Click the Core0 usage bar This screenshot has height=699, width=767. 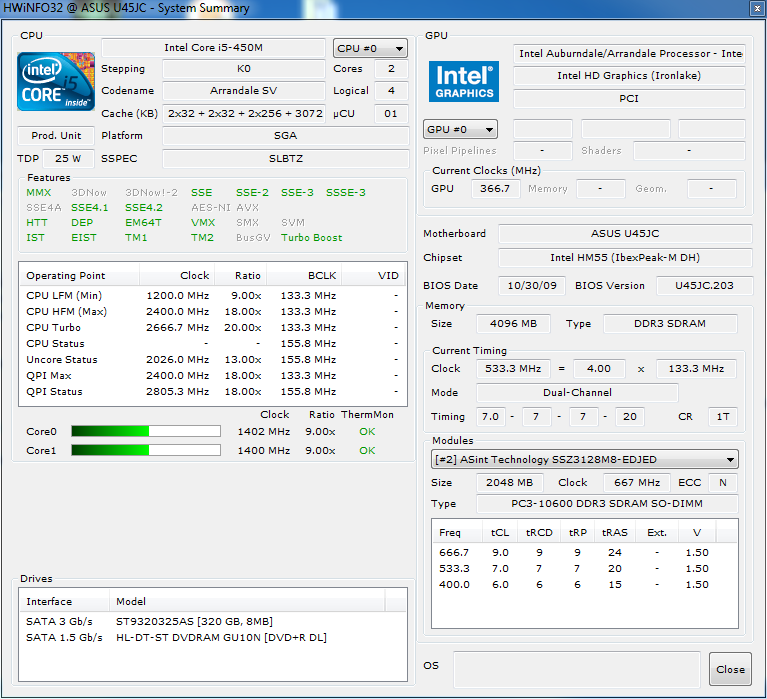(x=146, y=431)
